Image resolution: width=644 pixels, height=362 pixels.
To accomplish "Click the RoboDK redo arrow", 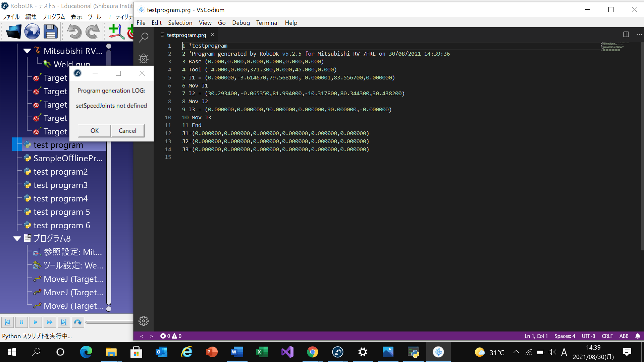I will pos(92,32).
